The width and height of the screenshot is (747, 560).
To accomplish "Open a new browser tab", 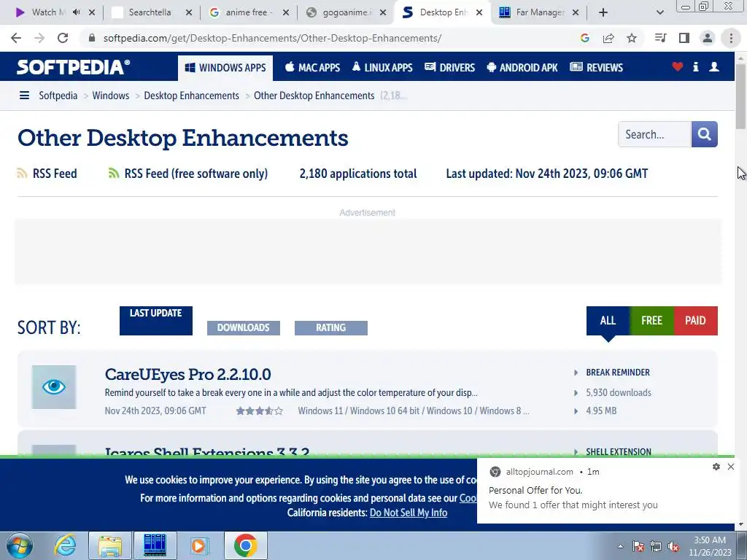I will (x=603, y=12).
